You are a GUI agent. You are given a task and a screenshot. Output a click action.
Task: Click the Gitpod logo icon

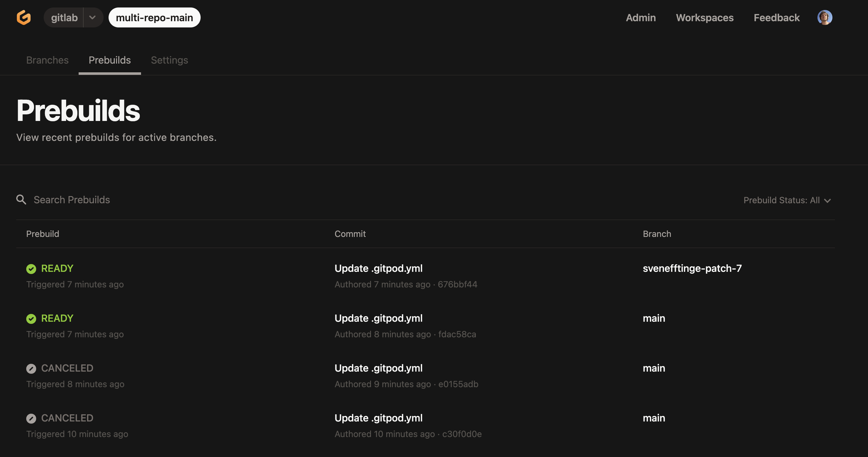24,17
